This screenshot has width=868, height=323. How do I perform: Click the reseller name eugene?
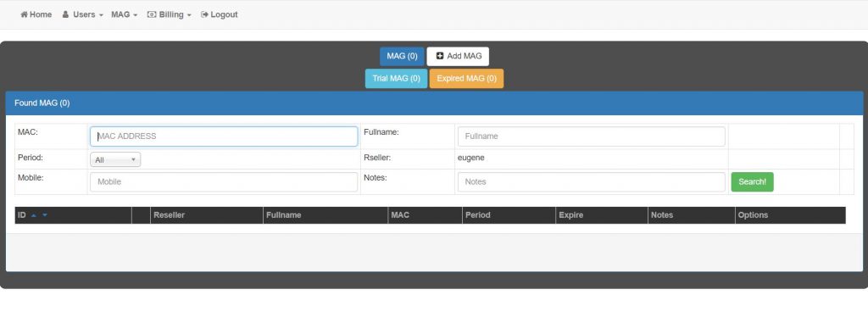point(471,158)
